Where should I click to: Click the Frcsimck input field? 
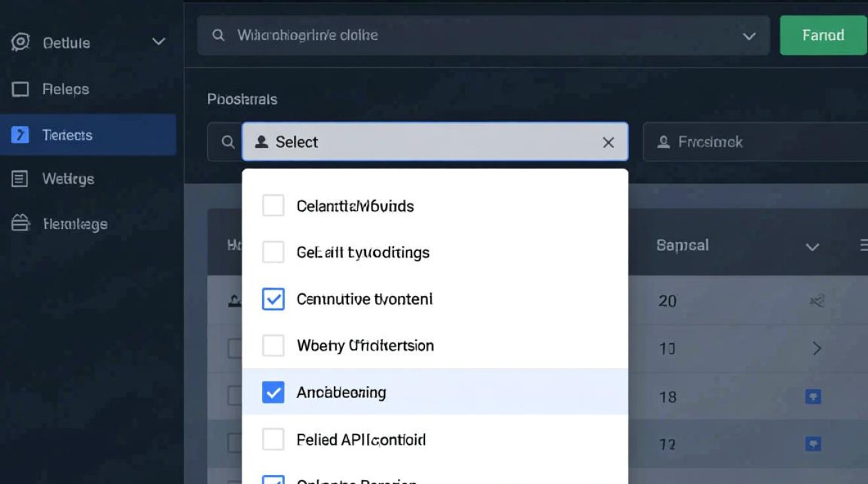tap(754, 142)
